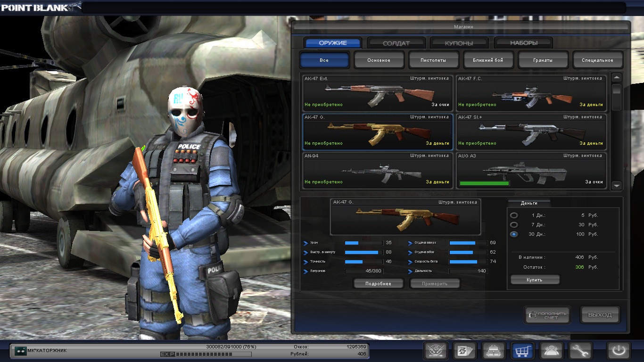The width and height of the screenshot is (644, 362).
Task: Click the Примерить button
Action: (435, 284)
